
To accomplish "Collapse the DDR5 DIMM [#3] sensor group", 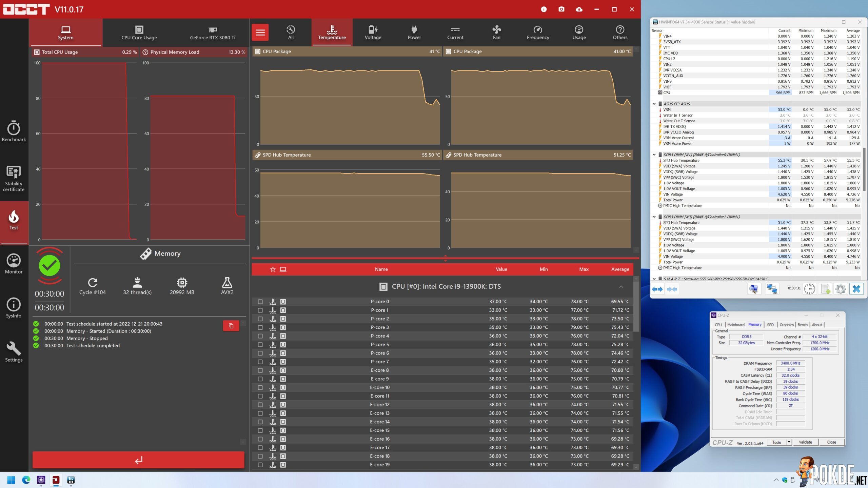I will click(654, 217).
